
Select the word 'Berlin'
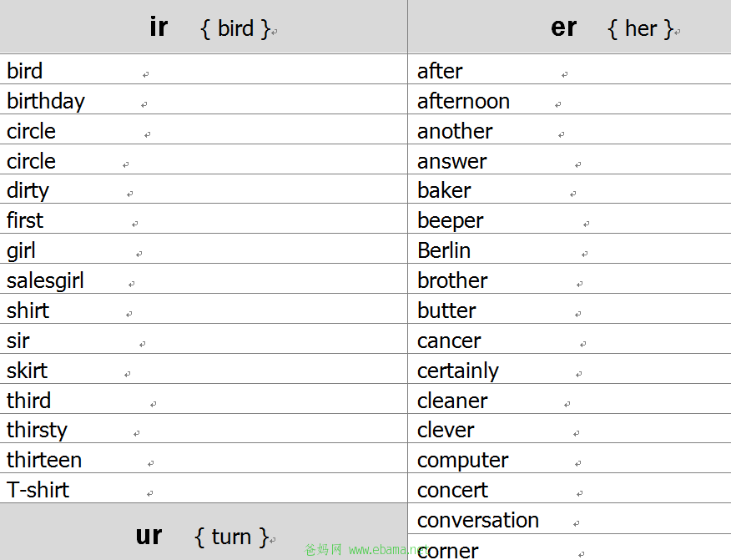[x=444, y=250]
